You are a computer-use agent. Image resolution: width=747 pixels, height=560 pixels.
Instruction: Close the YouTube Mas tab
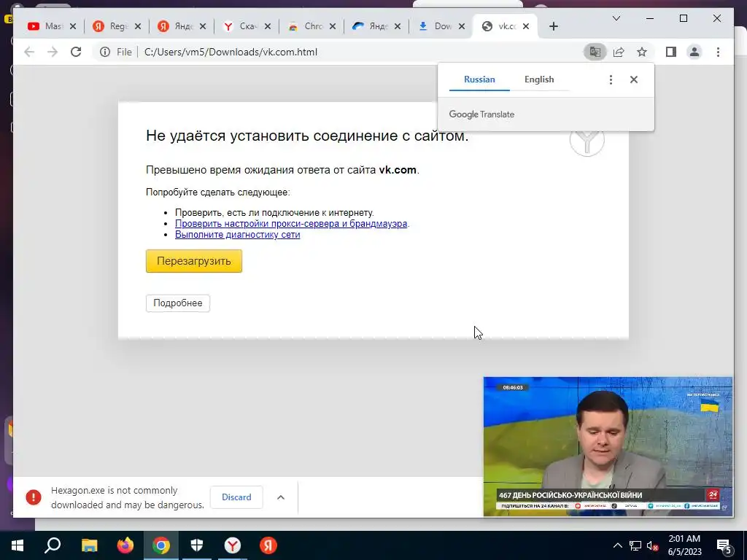72,26
